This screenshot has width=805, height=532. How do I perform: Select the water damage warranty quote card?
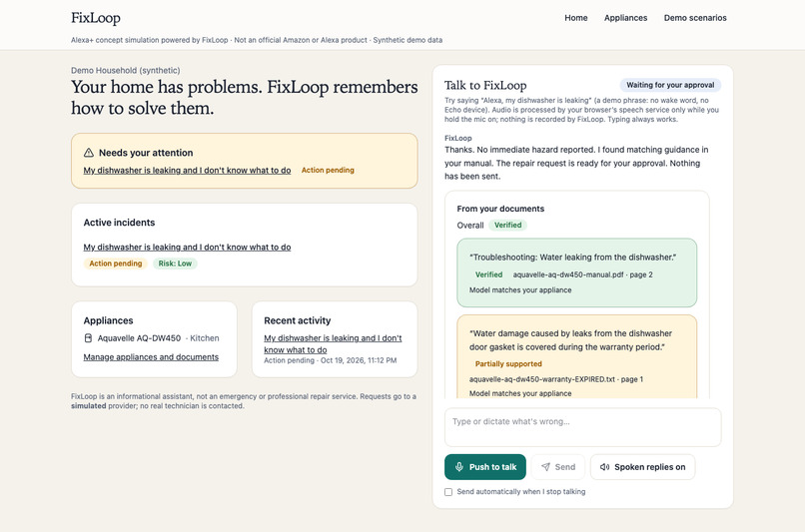coord(576,357)
